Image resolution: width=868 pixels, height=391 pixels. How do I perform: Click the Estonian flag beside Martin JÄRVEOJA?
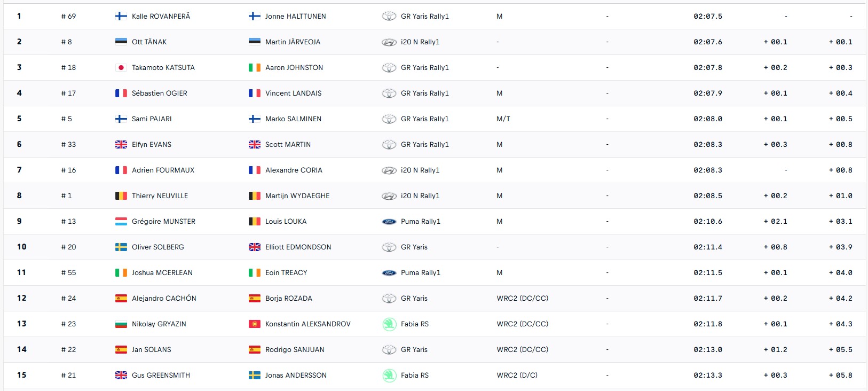255,42
